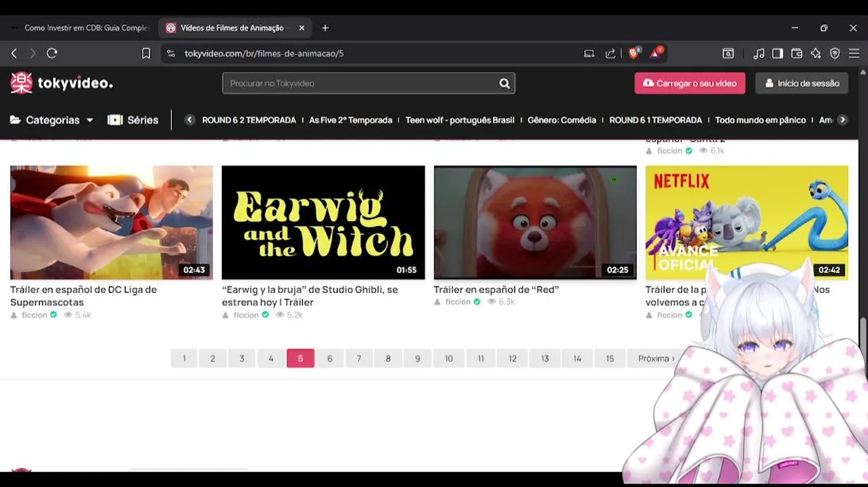The width and height of the screenshot is (868, 487).
Task: Open the Brave Wallet icon
Action: click(797, 53)
